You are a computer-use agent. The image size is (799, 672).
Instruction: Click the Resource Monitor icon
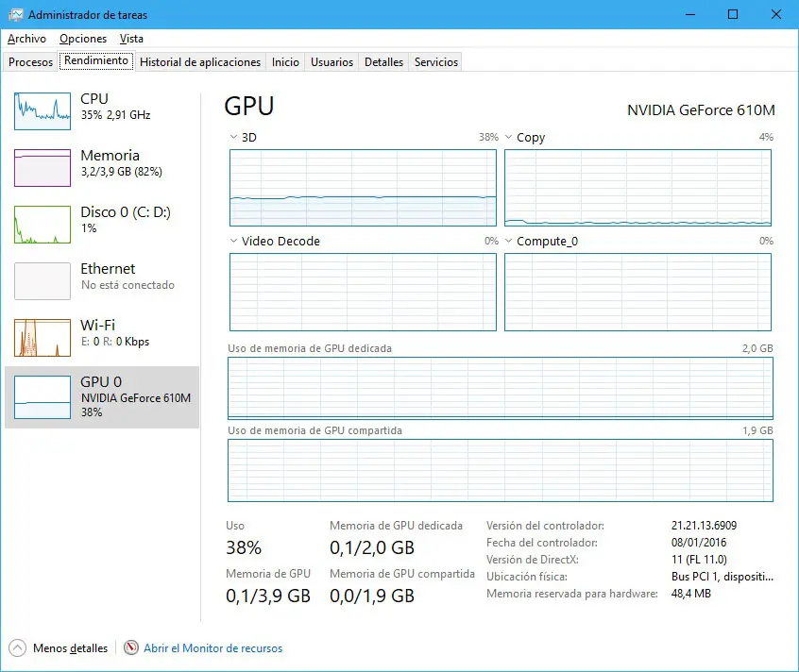pos(131,648)
